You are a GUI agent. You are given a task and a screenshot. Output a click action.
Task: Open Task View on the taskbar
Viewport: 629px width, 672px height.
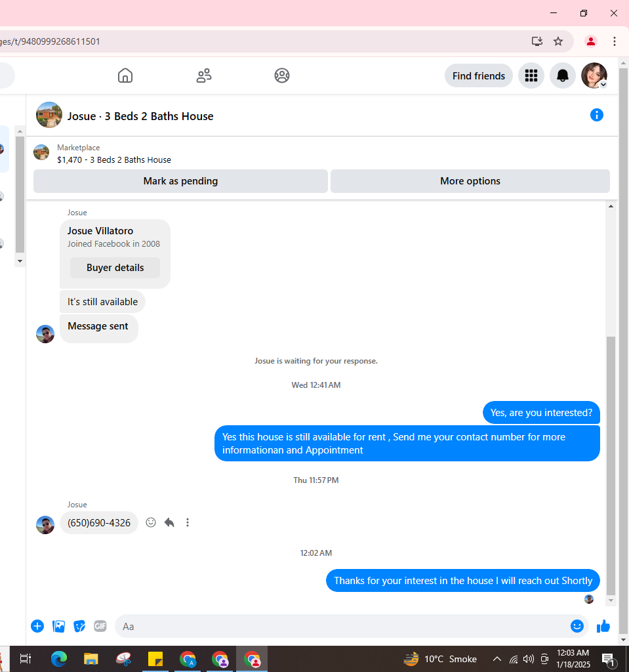pos(26,659)
